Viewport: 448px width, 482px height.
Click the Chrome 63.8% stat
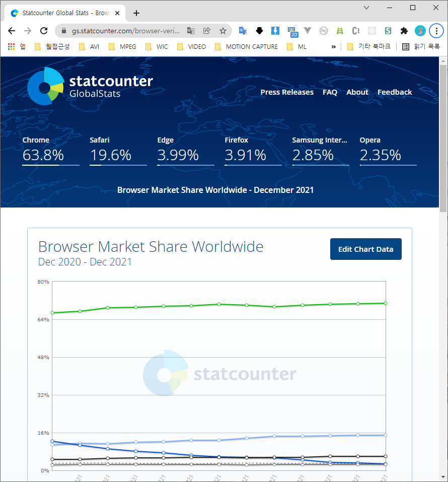coord(51,150)
